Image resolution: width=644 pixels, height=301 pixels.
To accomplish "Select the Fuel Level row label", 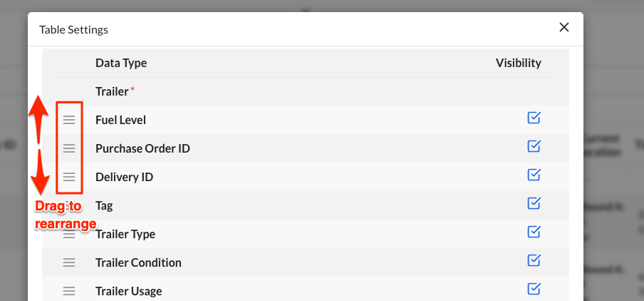I will [120, 120].
